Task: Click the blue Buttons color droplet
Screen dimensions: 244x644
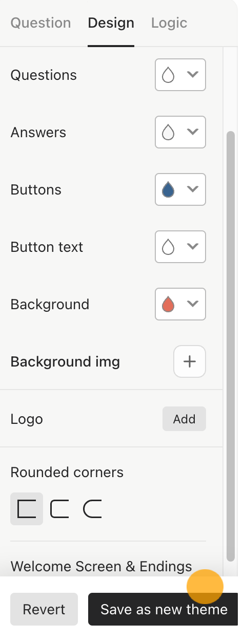Action: coord(168,190)
